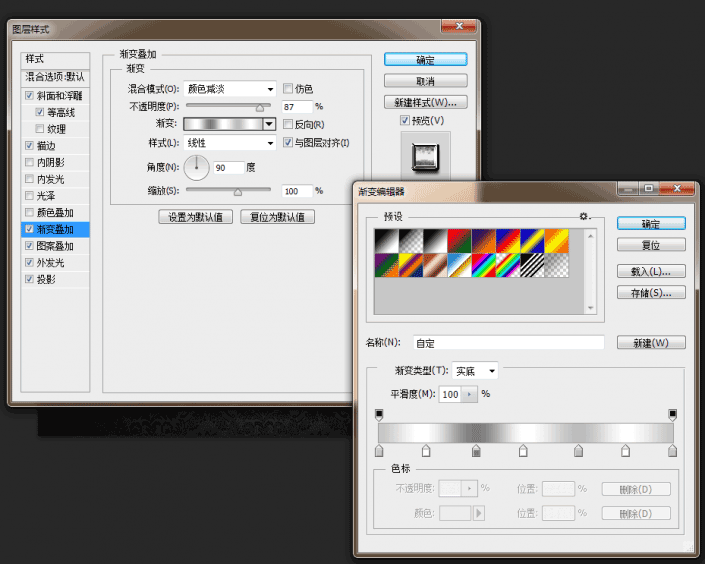
Task: Select the second color stop from the left
Action: 426,451
